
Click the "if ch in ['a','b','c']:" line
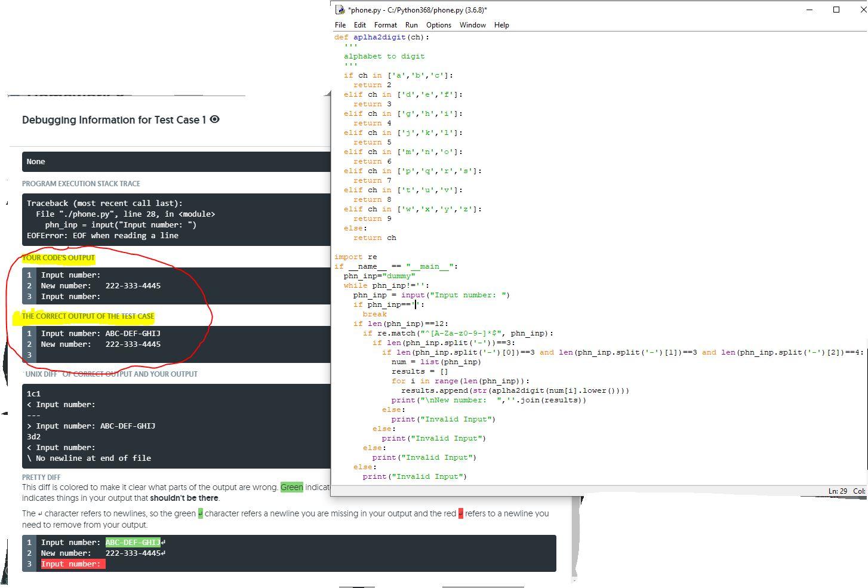click(399, 75)
